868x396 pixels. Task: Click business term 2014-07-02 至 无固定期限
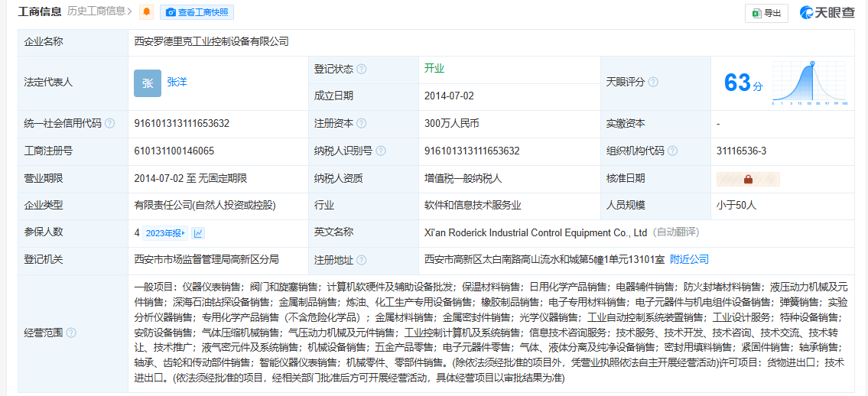coord(190,178)
